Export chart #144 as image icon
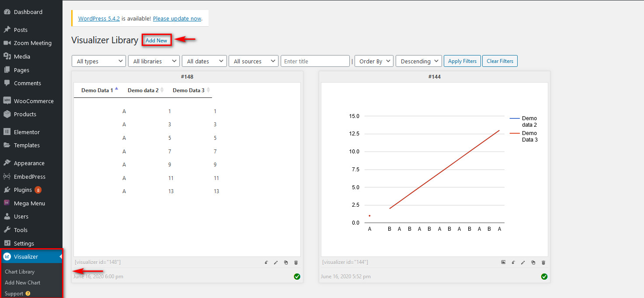Image resolution: width=644 pixels, height=298 pixels. point(503,262)
